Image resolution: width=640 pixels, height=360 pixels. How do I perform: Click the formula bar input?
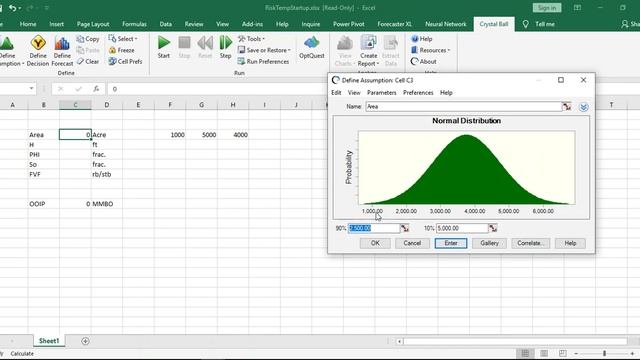pyautogui.click(x=216, y=89)
